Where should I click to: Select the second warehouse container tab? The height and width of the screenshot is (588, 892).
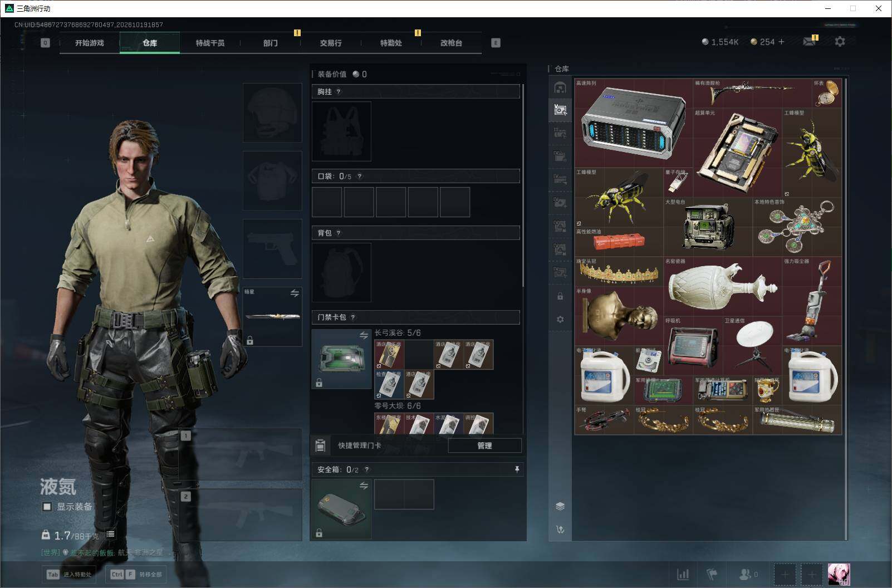pos(560,110)
